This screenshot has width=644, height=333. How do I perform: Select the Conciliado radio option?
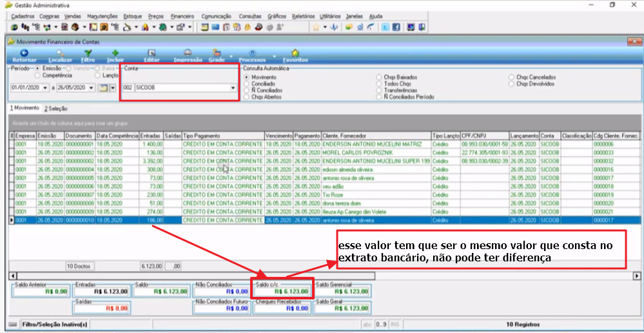[x=246, y=83]
